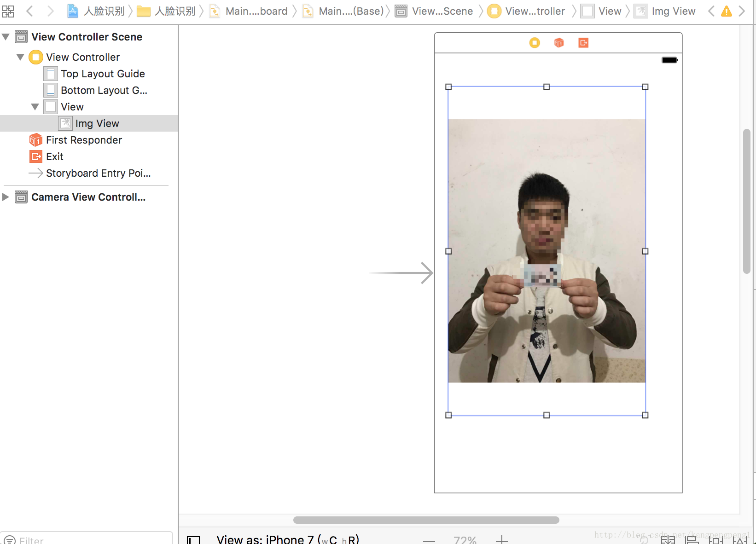Image resolution: width=756 pixels, height=544 pixels.
Task: Select View...troller breadcrumb item
Action: (526, 11)
